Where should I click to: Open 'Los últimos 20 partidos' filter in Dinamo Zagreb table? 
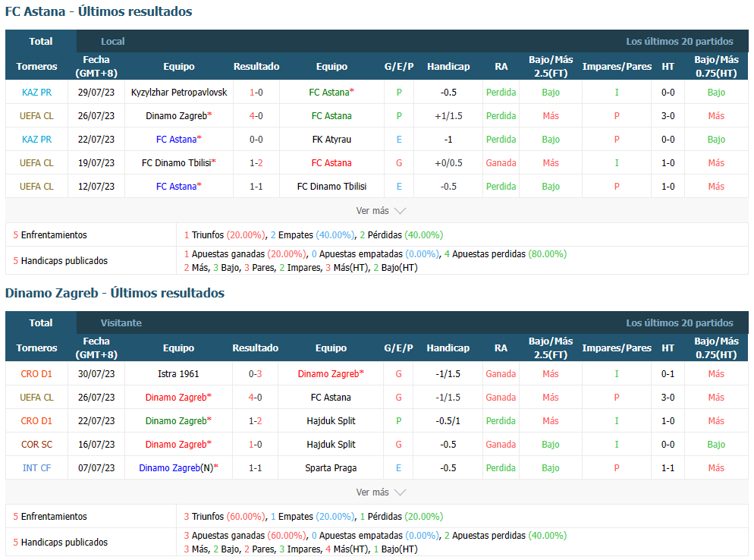click(680, 322)
